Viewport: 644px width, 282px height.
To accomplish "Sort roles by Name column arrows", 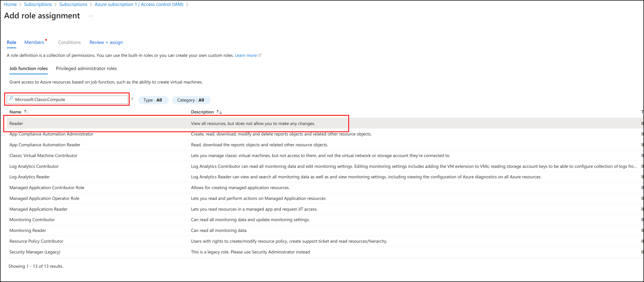I will pyautogui.click(x=26, y=112).
